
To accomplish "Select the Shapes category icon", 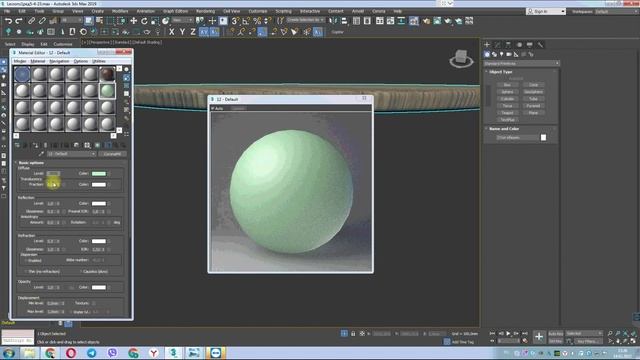I will (494, 54).
